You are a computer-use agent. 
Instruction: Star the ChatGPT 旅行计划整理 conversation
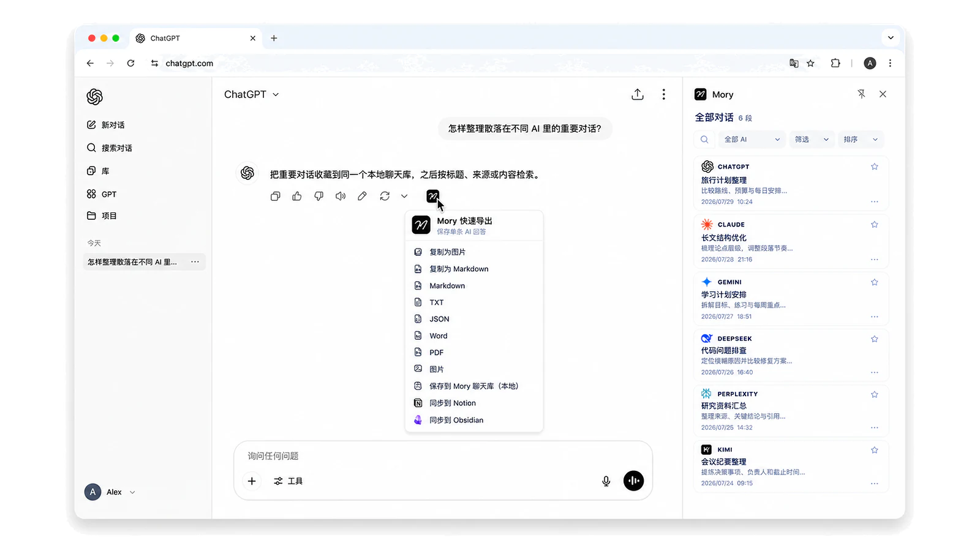[x=875, y=167]
